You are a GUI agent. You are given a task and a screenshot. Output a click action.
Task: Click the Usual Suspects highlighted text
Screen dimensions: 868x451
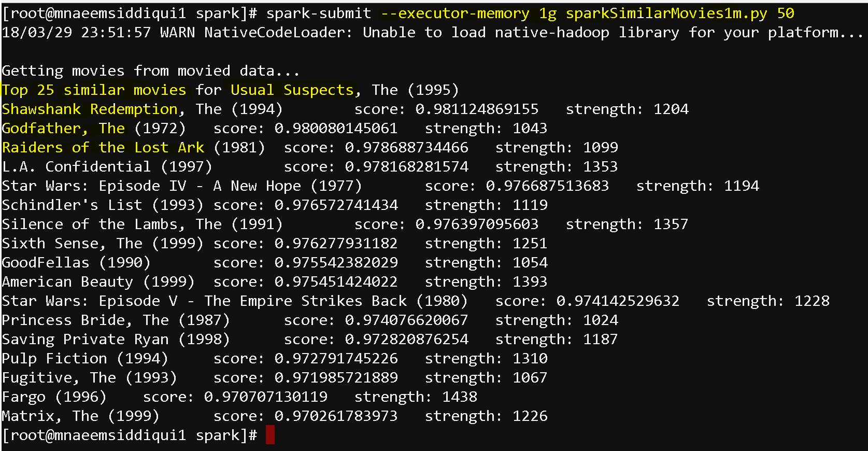click(x=293, y=90)
